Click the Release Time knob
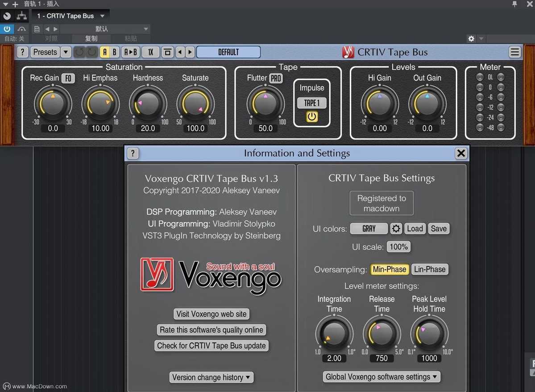Viewport: 535px width, 392px height. 382,333
